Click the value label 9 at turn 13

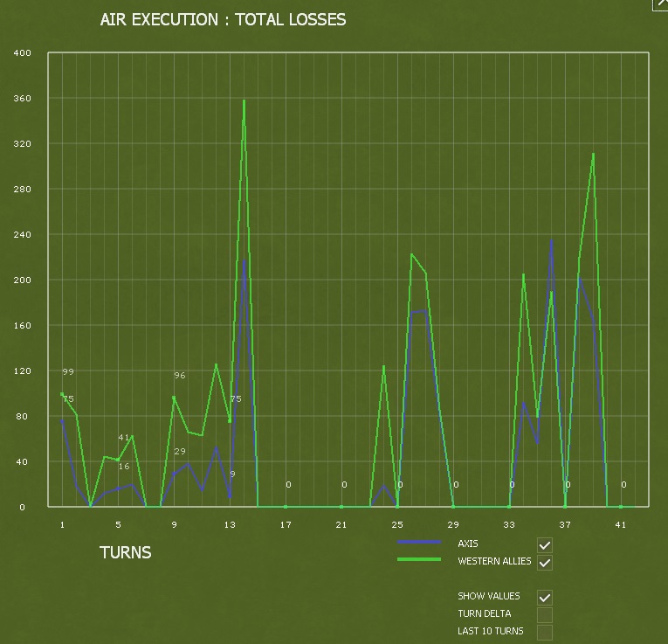[x=232, y=474]
